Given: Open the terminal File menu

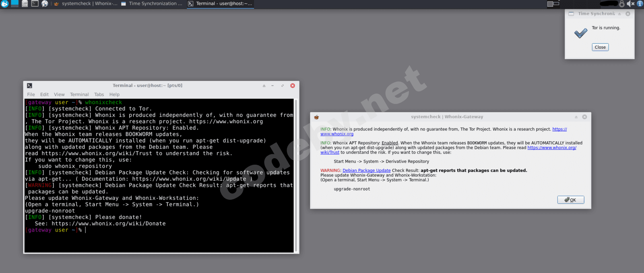Looking at the screenshot, I should [x=31, y=95].
